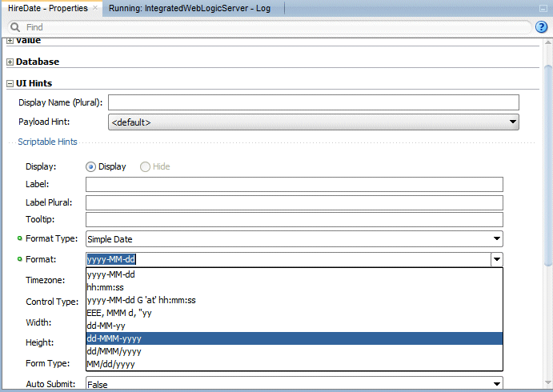Collapse the UI Hints section
553x392 pixels.
[x=10, y=83]
